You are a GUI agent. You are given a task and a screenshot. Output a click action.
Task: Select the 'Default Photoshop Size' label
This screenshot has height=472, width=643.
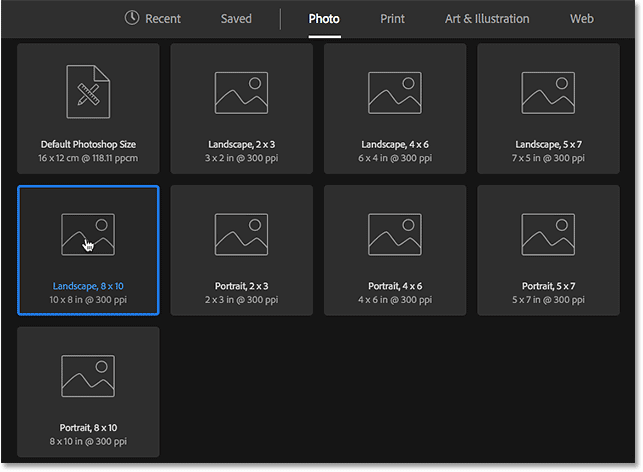pos(88,144)
